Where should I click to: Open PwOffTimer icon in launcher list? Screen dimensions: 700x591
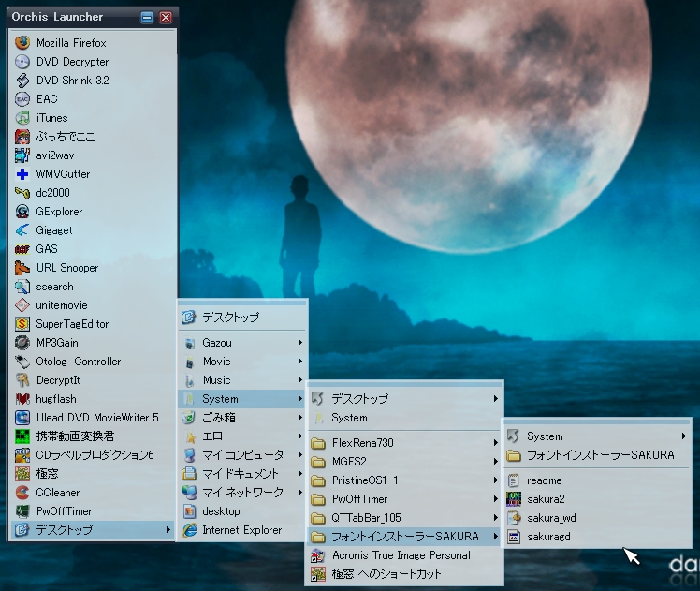coord(22,511)
